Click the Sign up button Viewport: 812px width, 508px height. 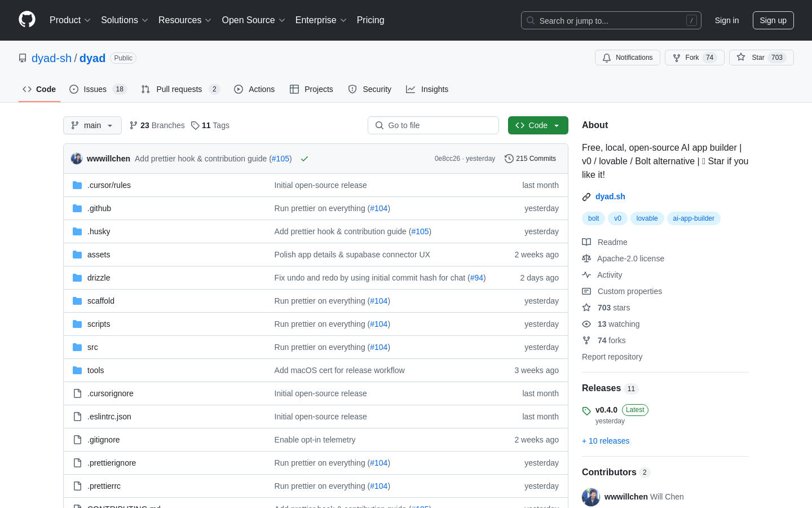click(x=773, y=20)
